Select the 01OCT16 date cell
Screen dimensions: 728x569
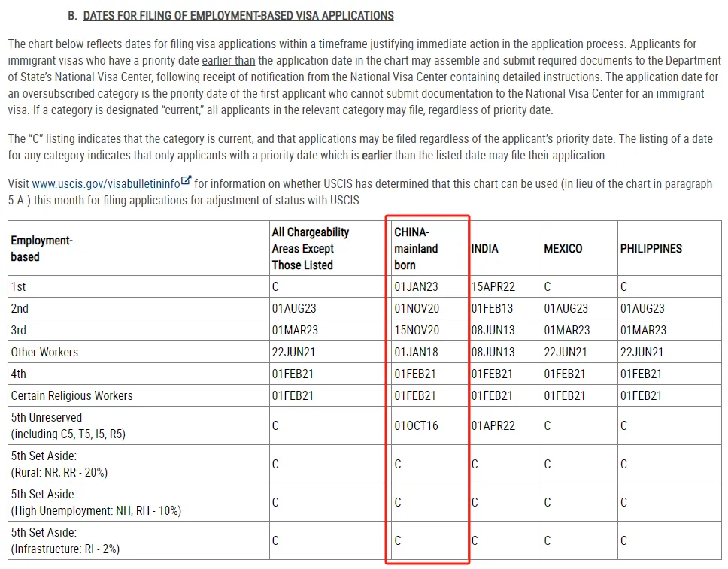(417, 425)
